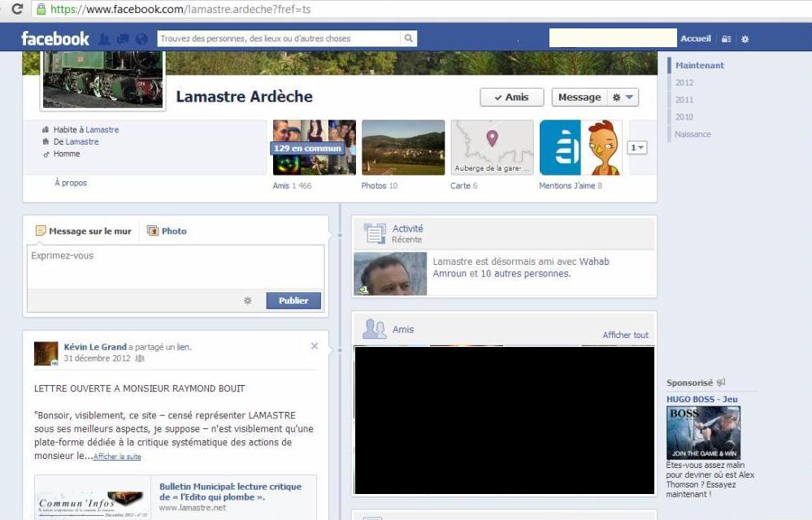Expand the gear dropdown beside Message

(623, 97)
